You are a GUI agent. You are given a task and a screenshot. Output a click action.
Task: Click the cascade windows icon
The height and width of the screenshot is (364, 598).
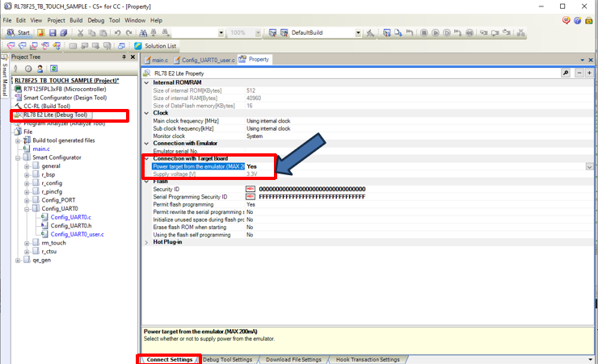coord(121,46)
